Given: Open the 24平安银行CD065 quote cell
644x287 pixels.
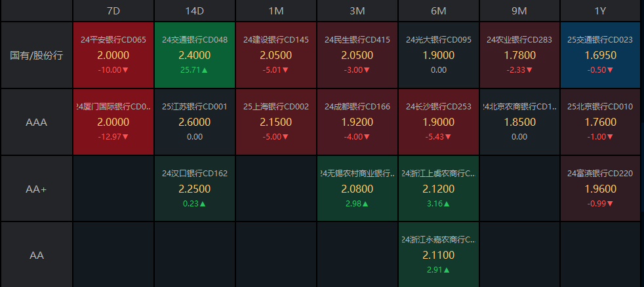Looking at the screenshot, I should tap(113, 55).
